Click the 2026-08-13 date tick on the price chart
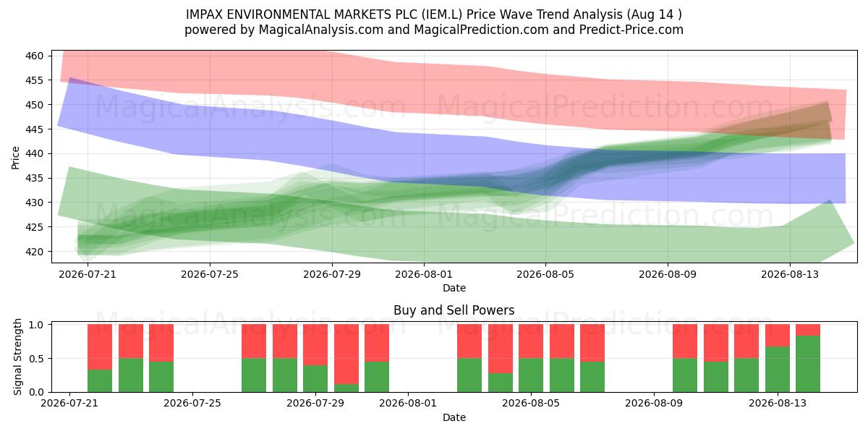Viewport: 868px width, 434px height. (789, 274)
